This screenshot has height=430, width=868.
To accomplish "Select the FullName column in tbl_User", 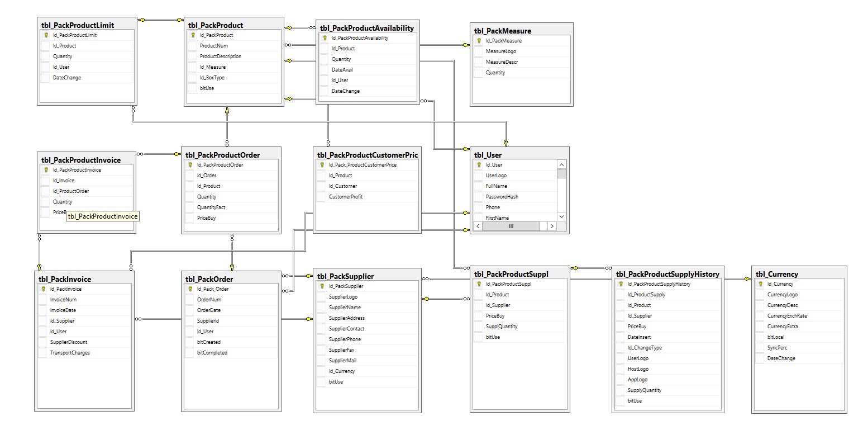I will (515, 186).
